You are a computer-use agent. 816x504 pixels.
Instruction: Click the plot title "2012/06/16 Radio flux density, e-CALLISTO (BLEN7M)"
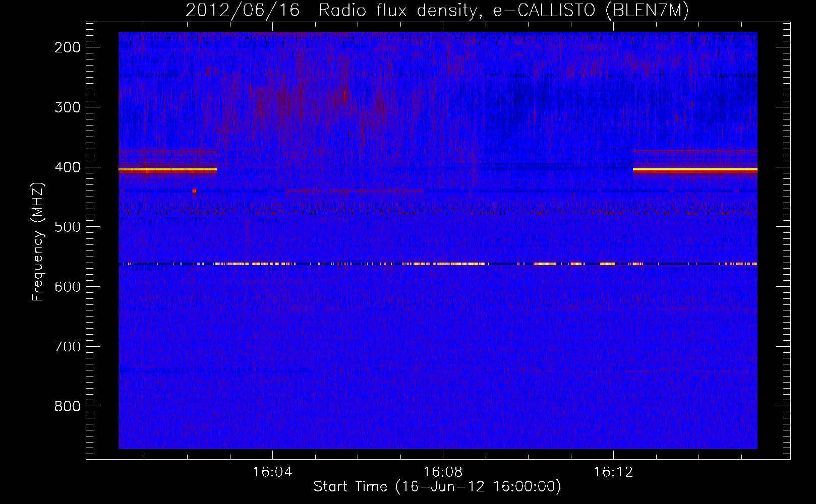click(437, 11)
